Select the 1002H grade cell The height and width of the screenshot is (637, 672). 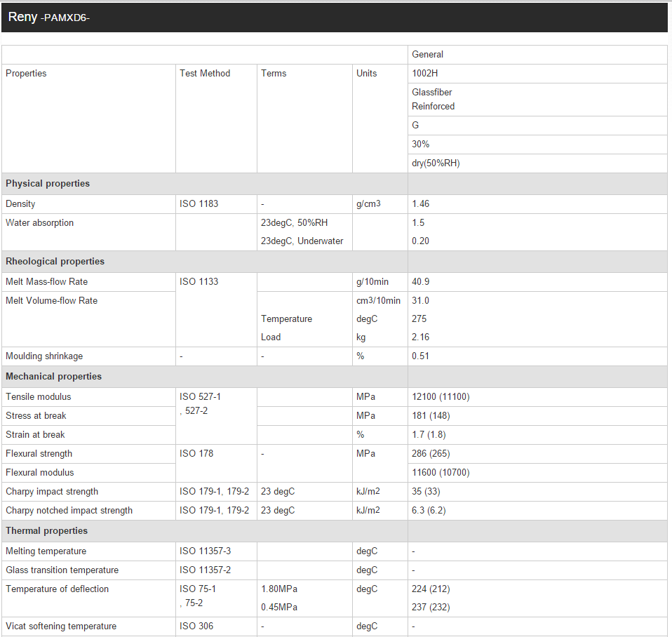click(x=425, y=74)
